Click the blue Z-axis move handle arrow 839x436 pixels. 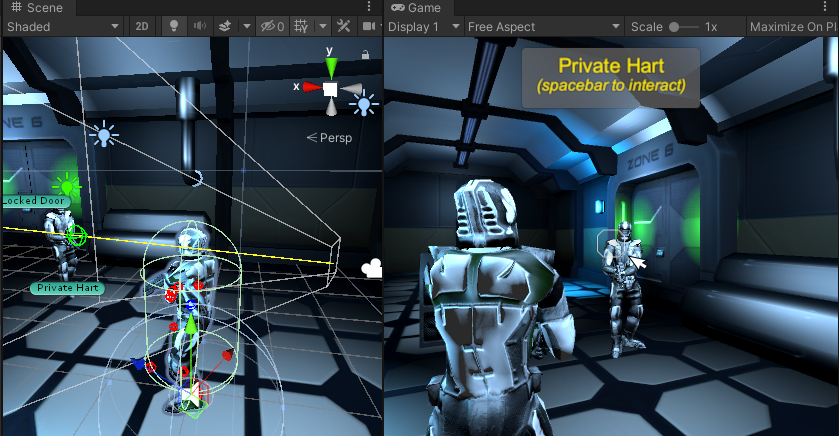pos(138,364)
